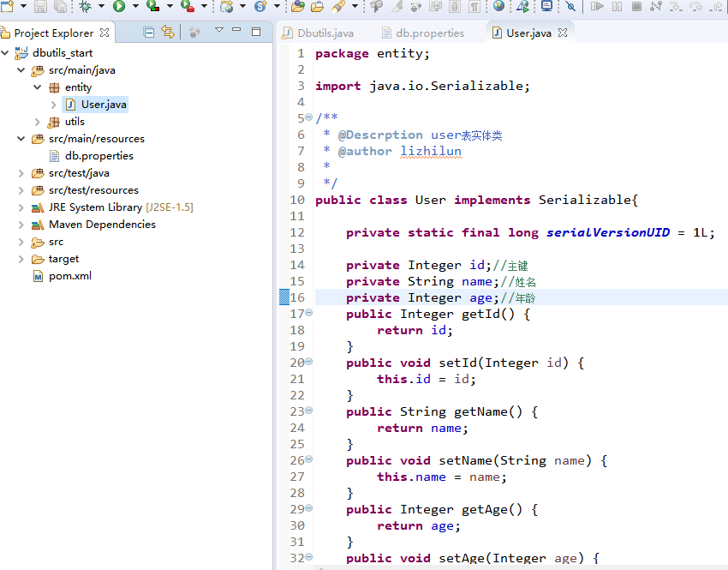Open the Run button dropdown arrow
Viewport: 728px width, 570px height.
click(134, 6)
